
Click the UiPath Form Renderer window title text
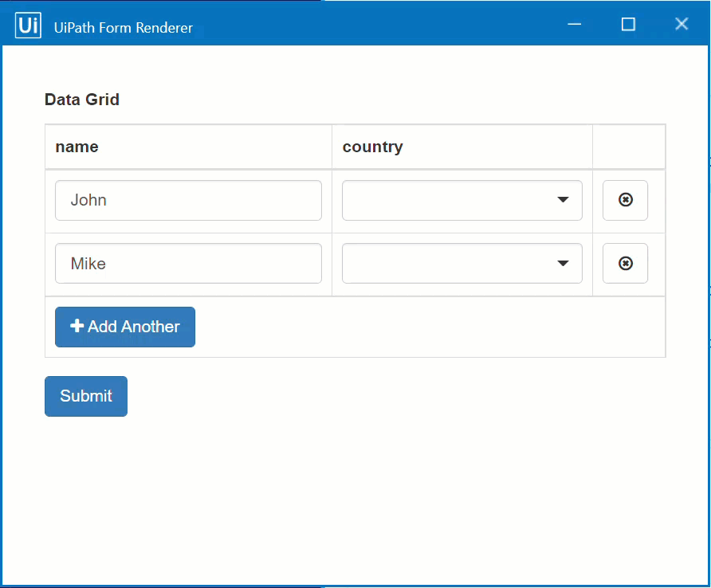[124, 28]
